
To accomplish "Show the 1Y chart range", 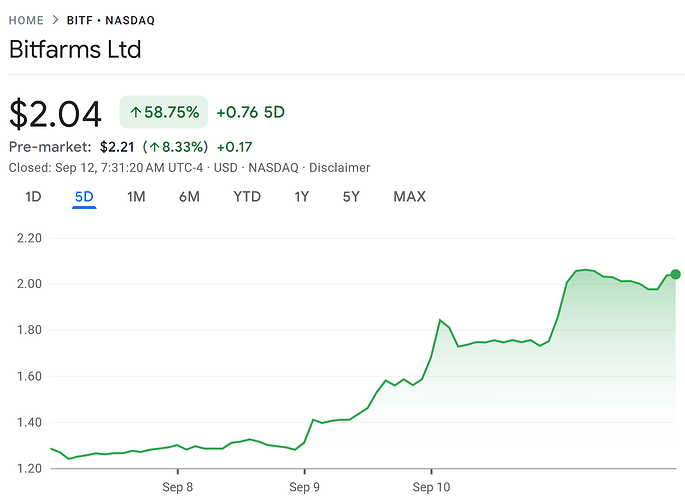I will [301, 197].
